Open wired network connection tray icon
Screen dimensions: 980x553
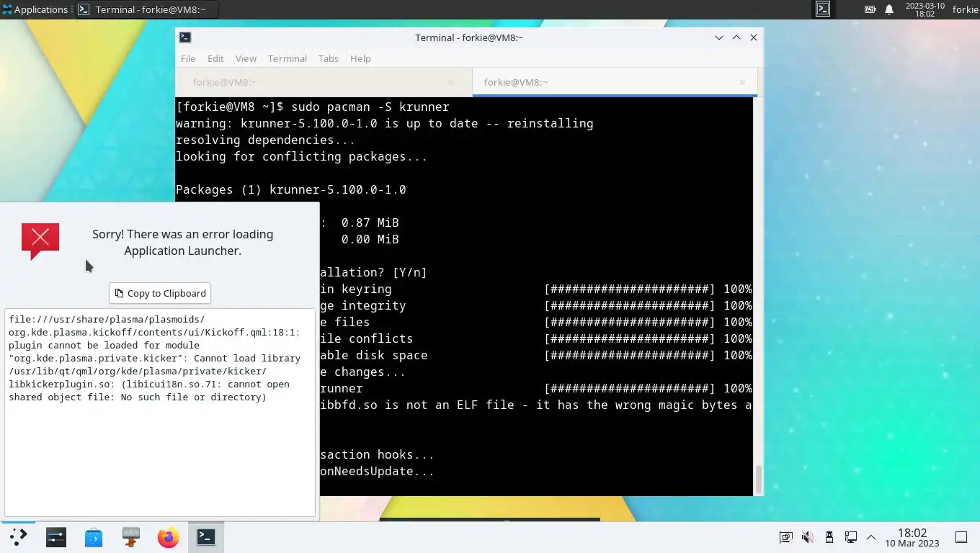pos(851,536)
